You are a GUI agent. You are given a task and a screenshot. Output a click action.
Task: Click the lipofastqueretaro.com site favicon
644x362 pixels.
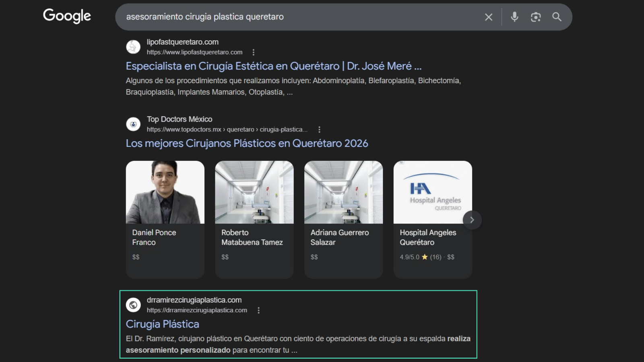[x=133, y=47]
